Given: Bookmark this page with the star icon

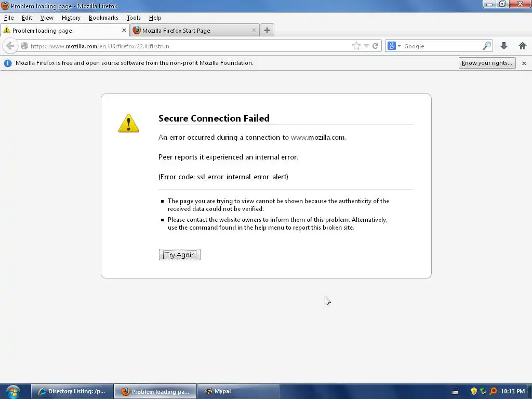Looking at the screenshot, I should [x=356, y=46].
